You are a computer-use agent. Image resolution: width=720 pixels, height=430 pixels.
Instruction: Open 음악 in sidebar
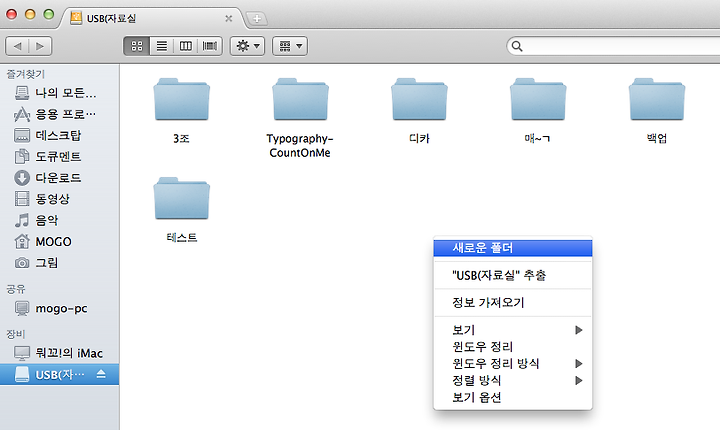coord(60,221)
